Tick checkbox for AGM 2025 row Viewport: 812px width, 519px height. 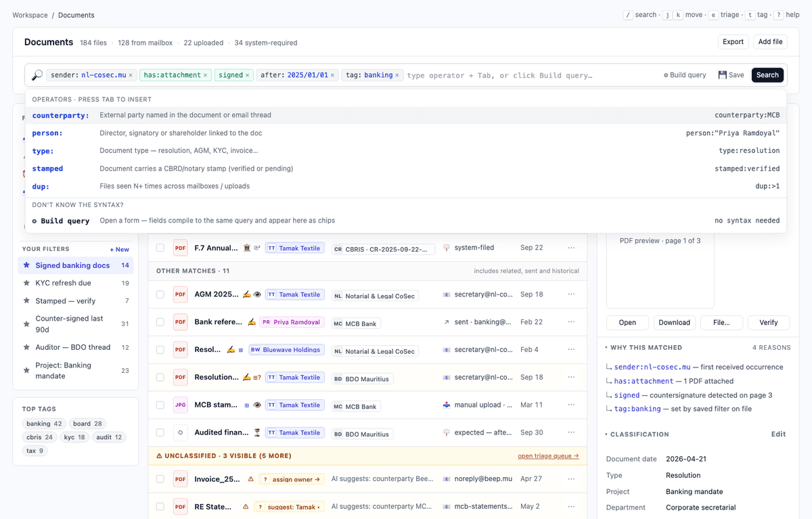point(160,294)
